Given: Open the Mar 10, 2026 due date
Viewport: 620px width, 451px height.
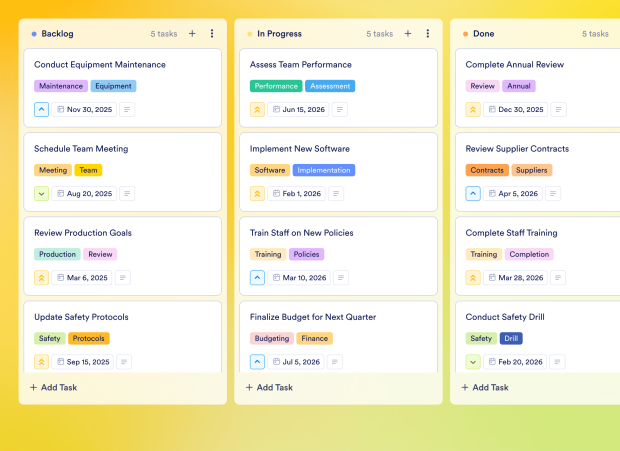Looking at the screenshot, I should (299, 278).
